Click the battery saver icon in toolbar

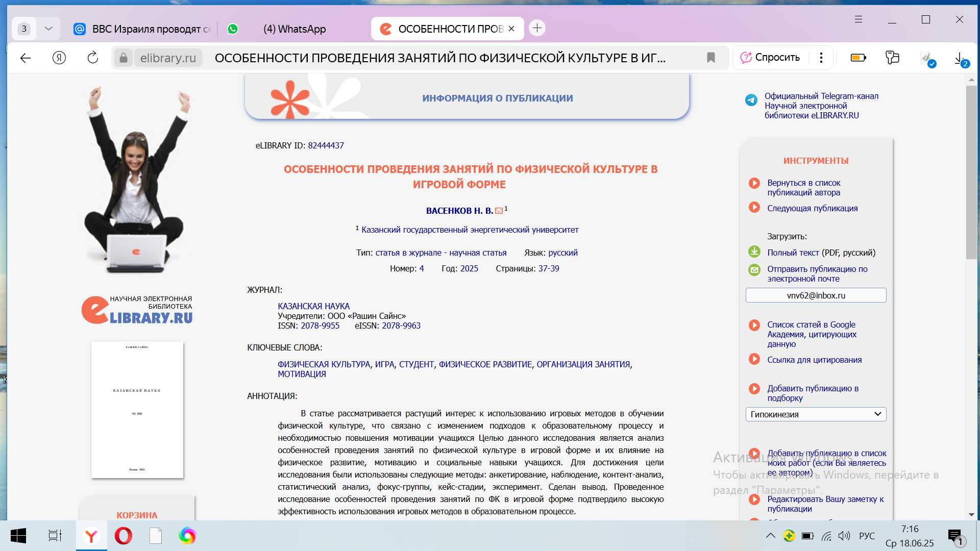point(858,58)
